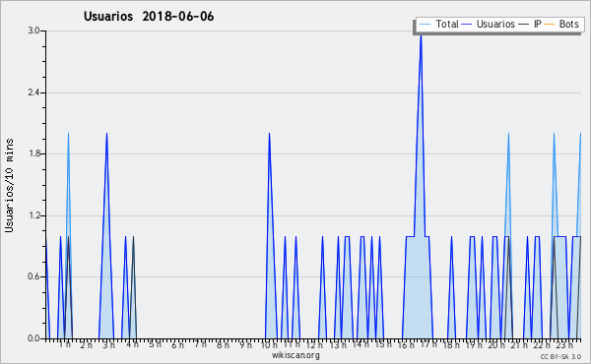
Task: Click the y-axis value 2.4
Action: tap(33, 92)
